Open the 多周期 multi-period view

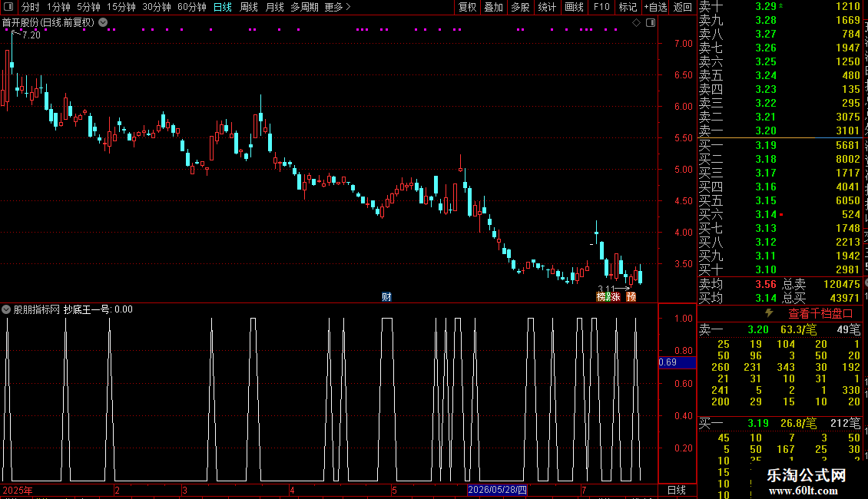304,7
